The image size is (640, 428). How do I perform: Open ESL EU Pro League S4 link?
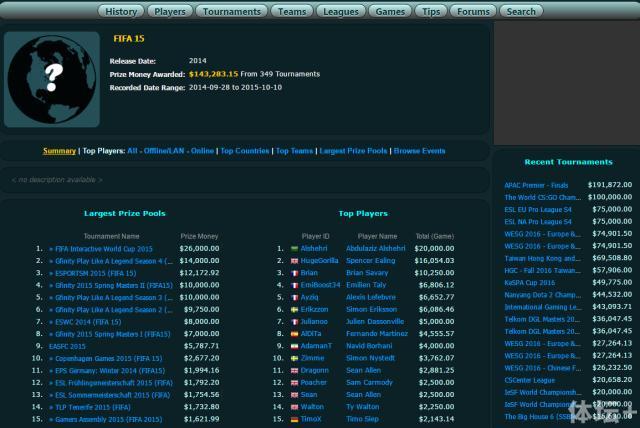[538, 210]
